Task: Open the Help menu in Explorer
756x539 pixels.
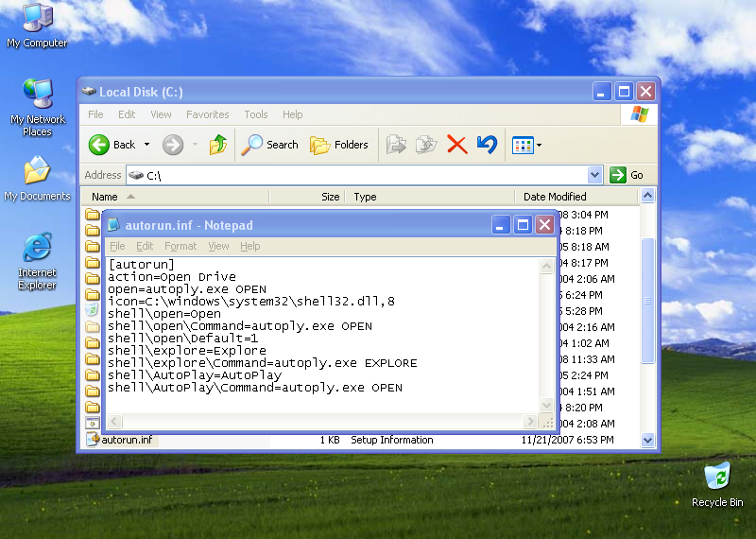Action: pos(293,114)
